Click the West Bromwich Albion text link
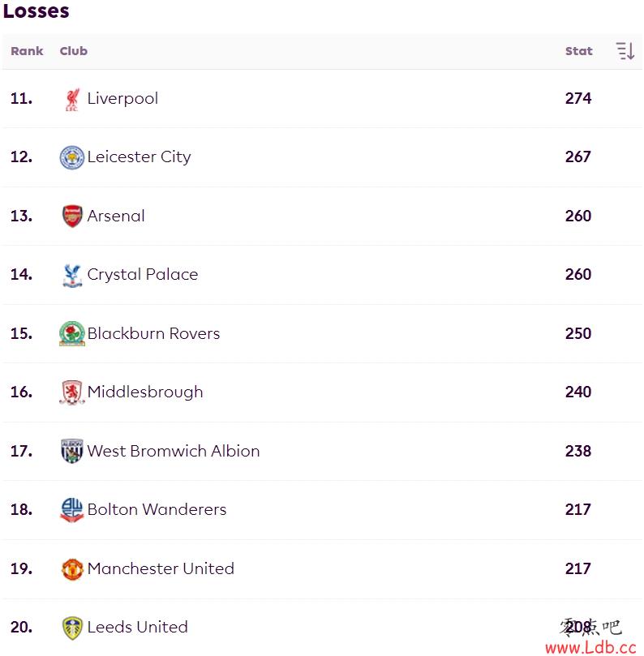 (174, 451)
